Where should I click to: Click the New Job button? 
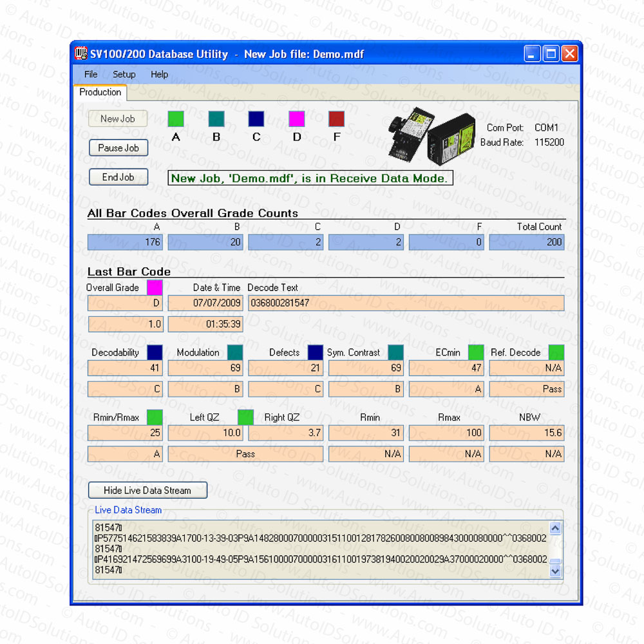(x=118, y=118)
